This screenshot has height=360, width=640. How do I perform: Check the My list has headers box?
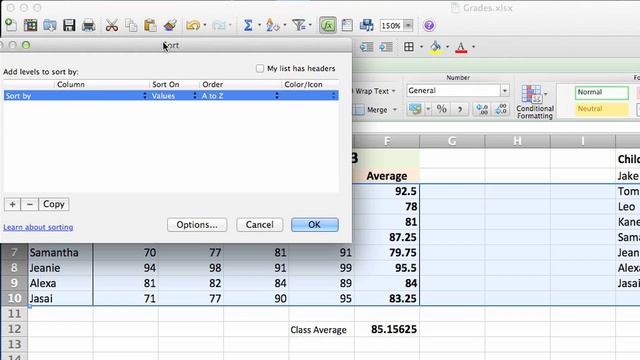pos(260,68)
